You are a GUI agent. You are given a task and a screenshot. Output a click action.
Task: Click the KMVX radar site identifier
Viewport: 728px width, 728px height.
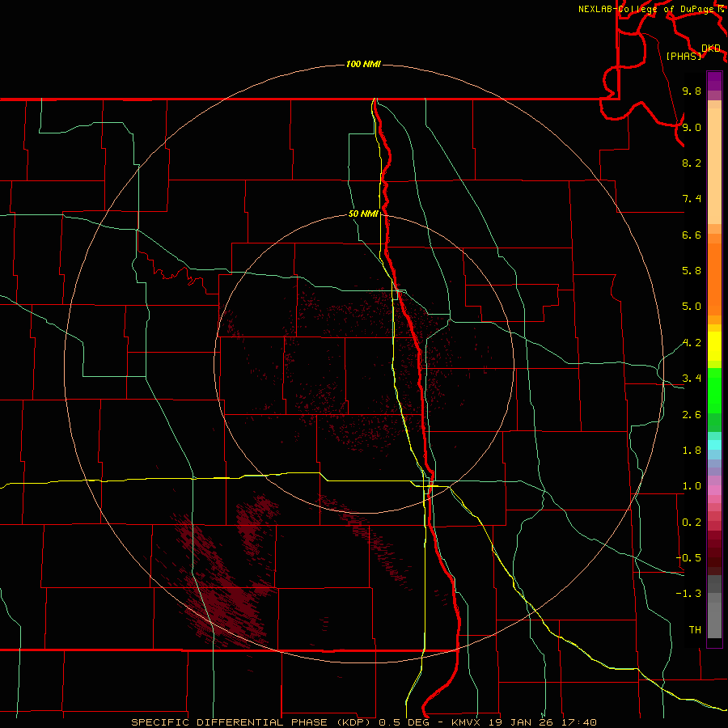(466, 722)
